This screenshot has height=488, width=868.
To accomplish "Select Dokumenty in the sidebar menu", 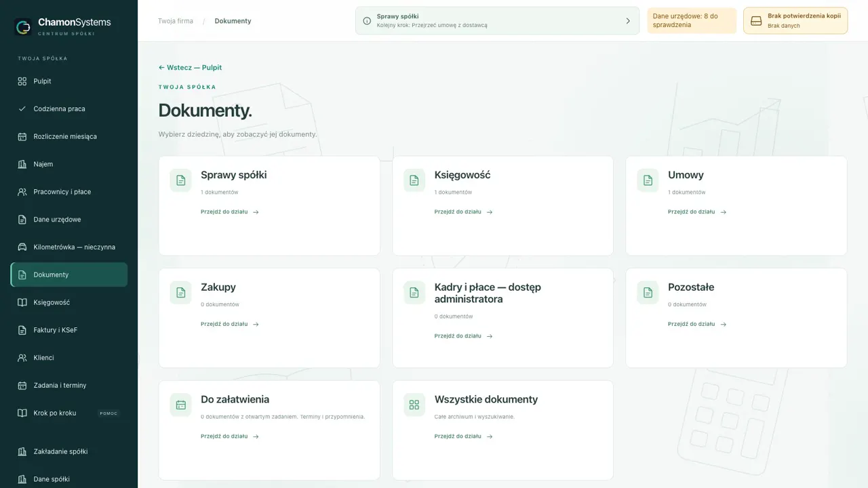I will click(x=69, y=274).
